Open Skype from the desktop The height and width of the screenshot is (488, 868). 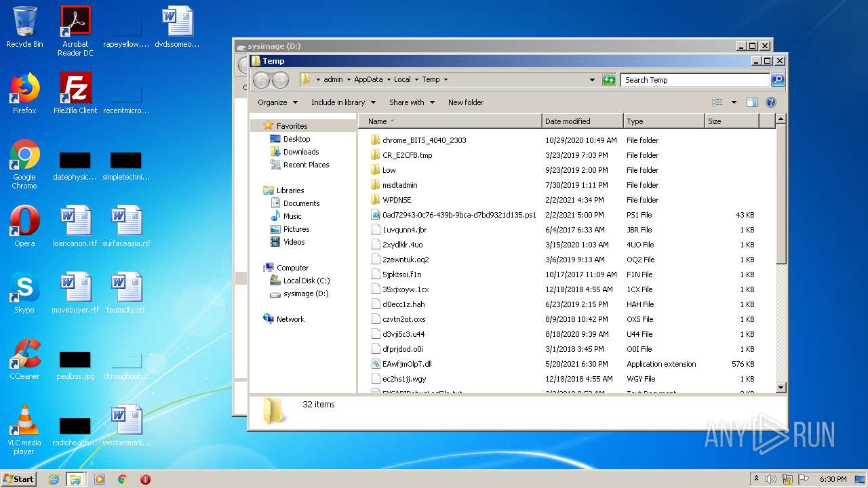coord(24,293)
